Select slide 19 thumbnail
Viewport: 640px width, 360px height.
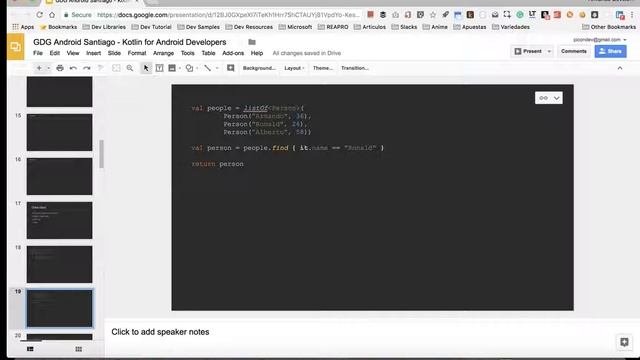(60, 309)
